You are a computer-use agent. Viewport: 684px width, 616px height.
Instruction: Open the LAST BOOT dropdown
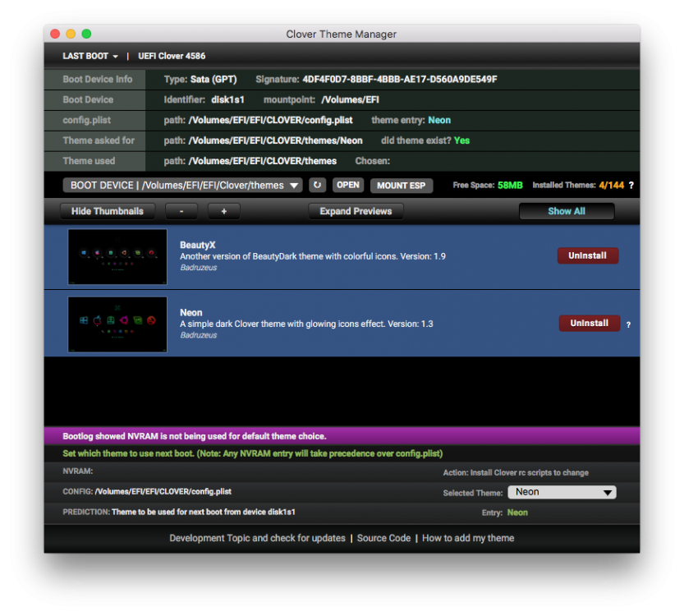[90, 56]
